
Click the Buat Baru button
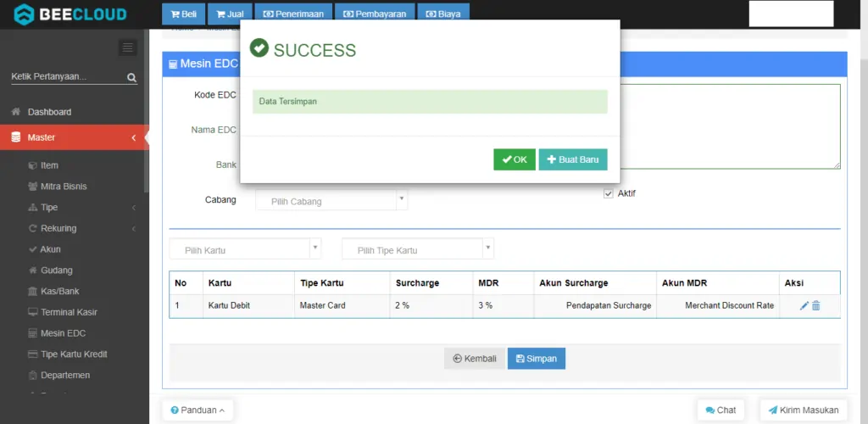(x=573, y=159)
